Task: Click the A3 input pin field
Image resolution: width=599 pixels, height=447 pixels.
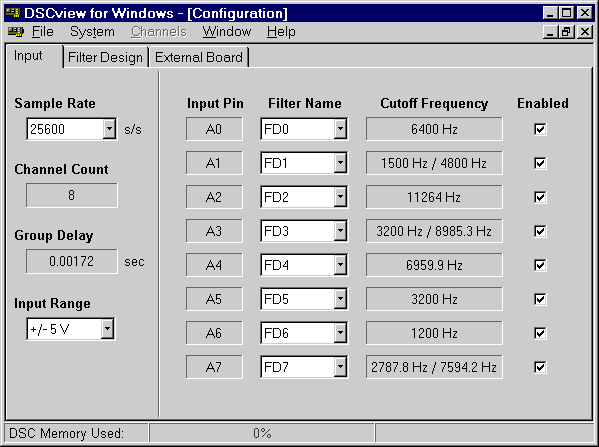Action: click(214, 231)
